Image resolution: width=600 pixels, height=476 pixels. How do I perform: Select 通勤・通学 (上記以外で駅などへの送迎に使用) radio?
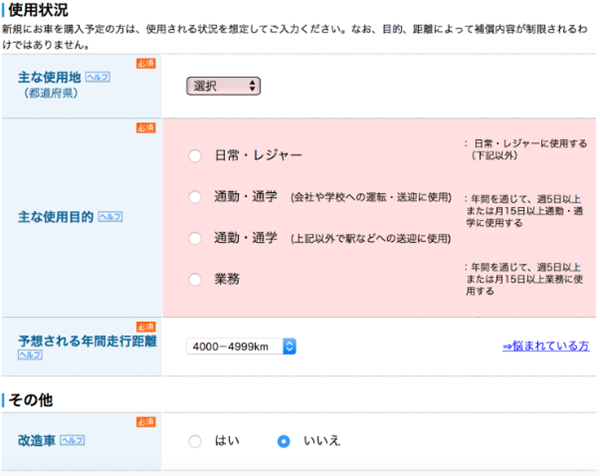pos(195,238)
